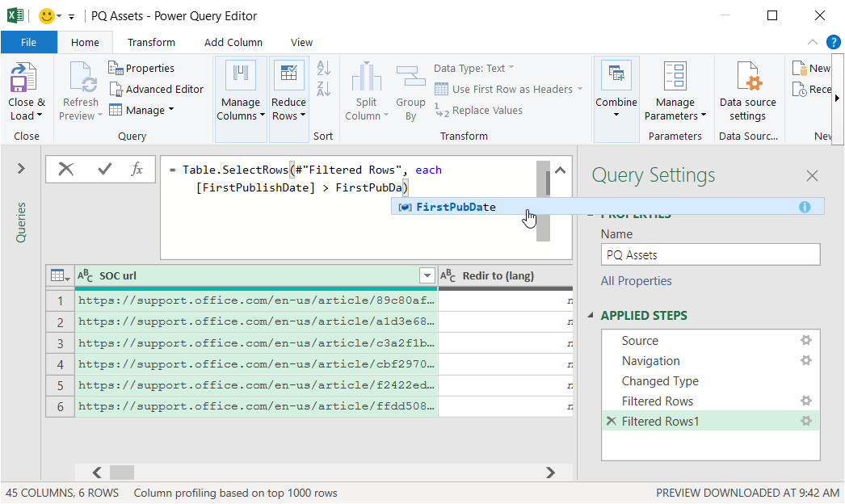Cancel the formula edit
This screenshot has width=845, height=504.
65,170
